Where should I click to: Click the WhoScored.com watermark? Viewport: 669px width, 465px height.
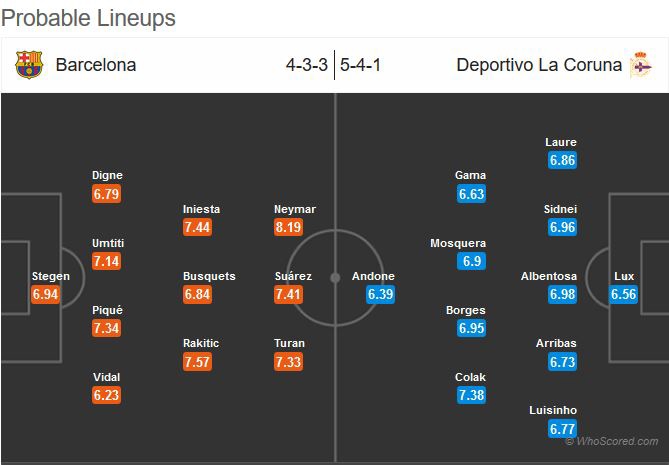[611, 441]
